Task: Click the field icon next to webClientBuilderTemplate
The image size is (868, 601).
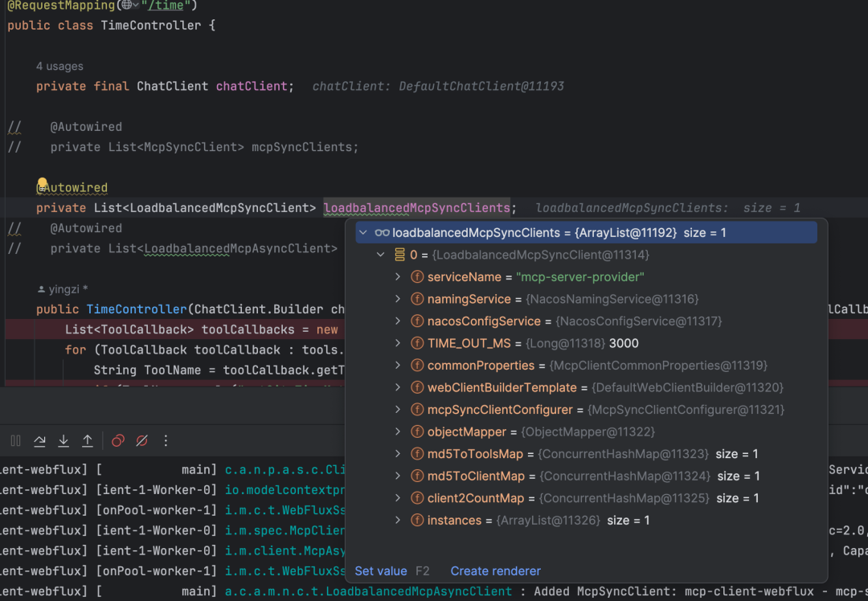Action: click(417, 387)
